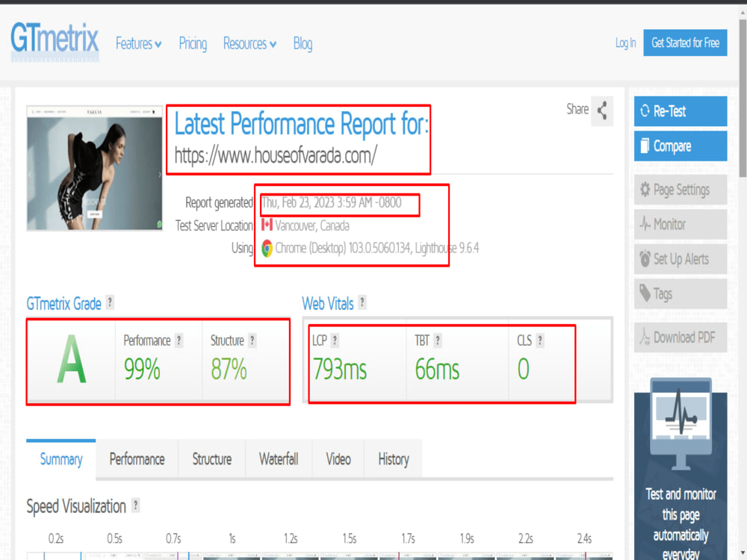Select the Summary tab

(x=61, y=459)
